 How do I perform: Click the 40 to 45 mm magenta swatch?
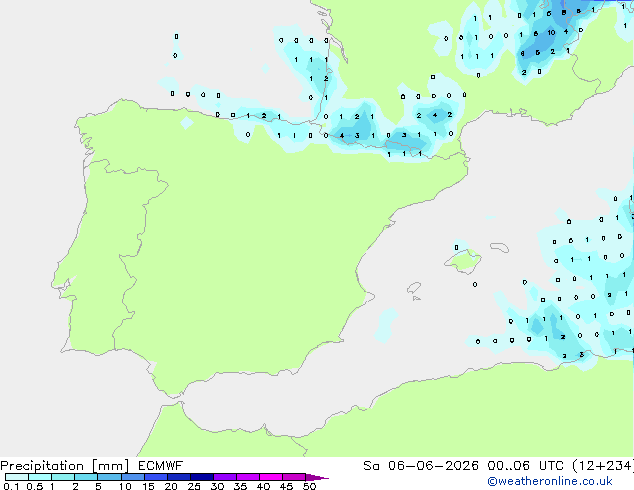[x=271, y=477]
